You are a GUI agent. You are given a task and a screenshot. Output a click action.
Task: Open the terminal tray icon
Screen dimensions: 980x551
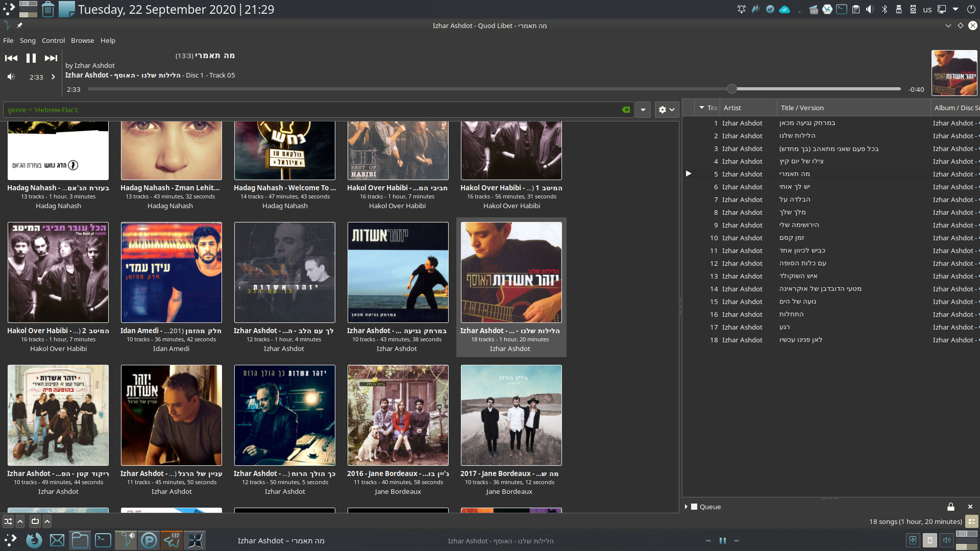[842, 9]
